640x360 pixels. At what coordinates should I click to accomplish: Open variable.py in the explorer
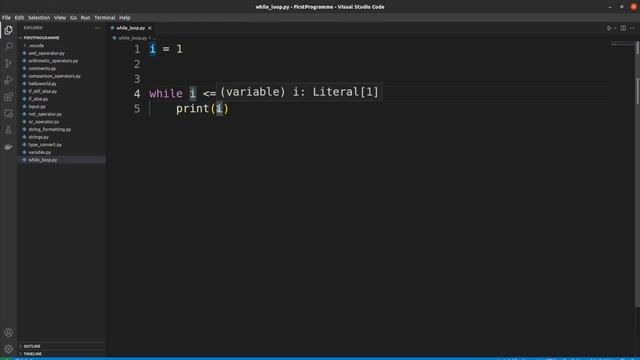[x=40, y=152]
